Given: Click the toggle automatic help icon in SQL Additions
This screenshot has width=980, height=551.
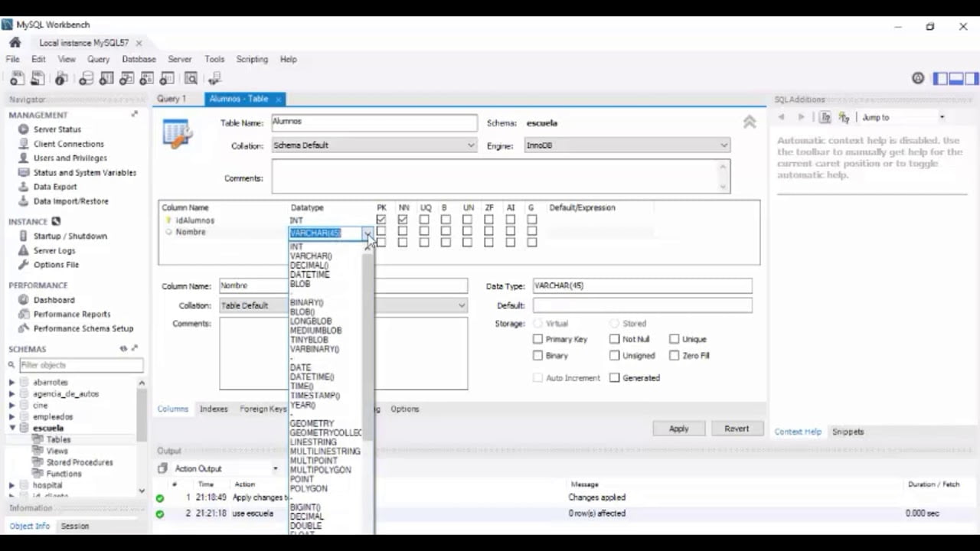Looking at the screenshot, I should coord(844,117).
